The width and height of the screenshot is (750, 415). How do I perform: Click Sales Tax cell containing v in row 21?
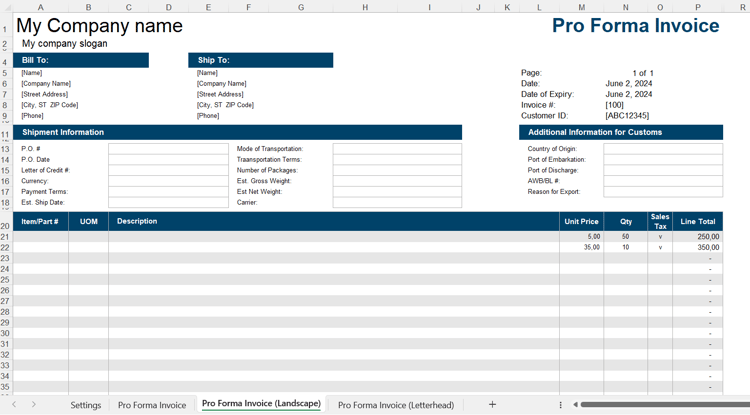point(660,237)
